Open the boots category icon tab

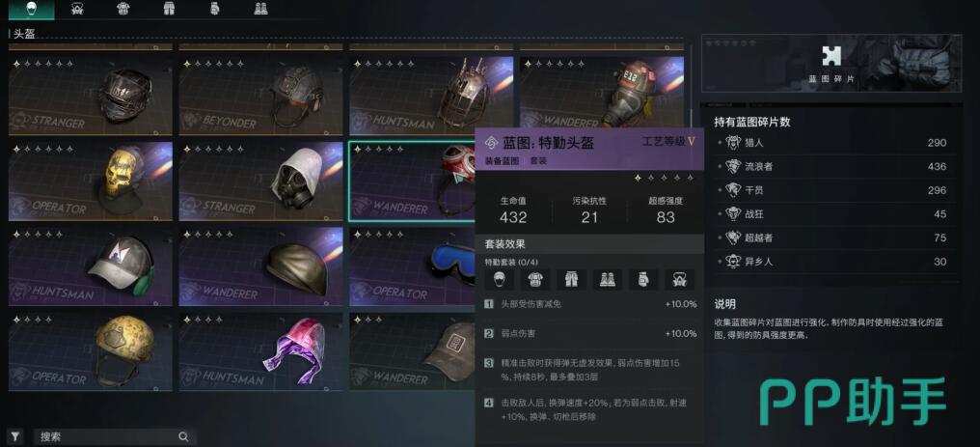[261, 9]
